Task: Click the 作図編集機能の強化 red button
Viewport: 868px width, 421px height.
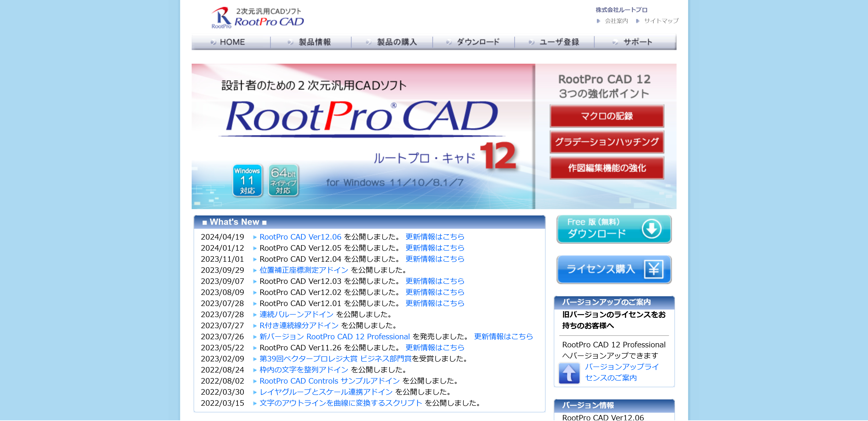Action: (607, 168)
